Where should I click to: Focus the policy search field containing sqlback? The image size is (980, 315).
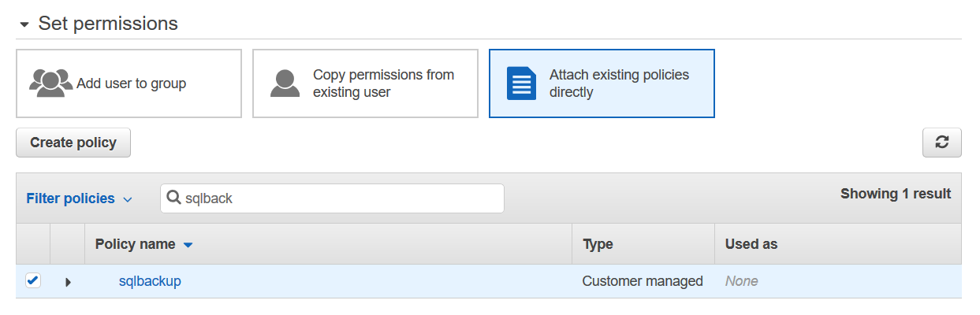coord(339,198)
